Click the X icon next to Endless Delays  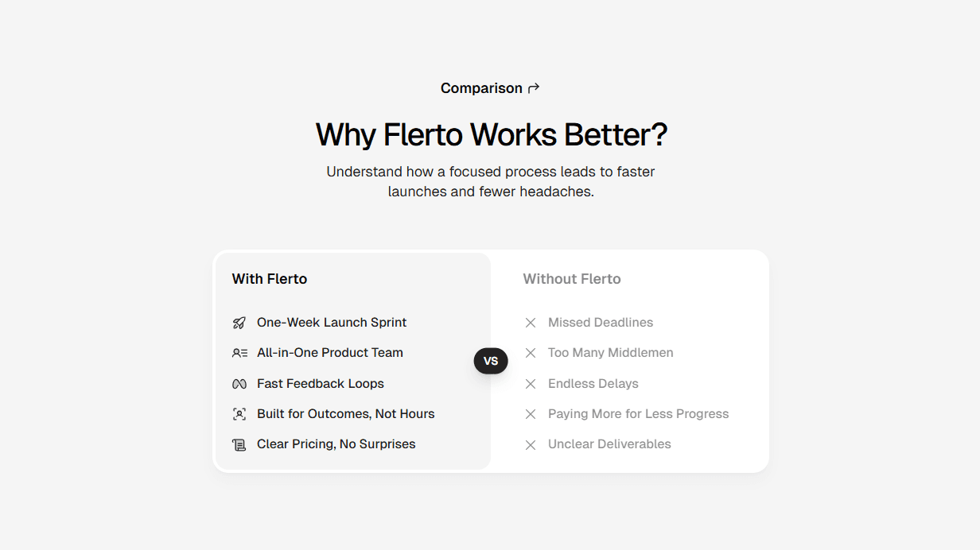coord(531,384)
